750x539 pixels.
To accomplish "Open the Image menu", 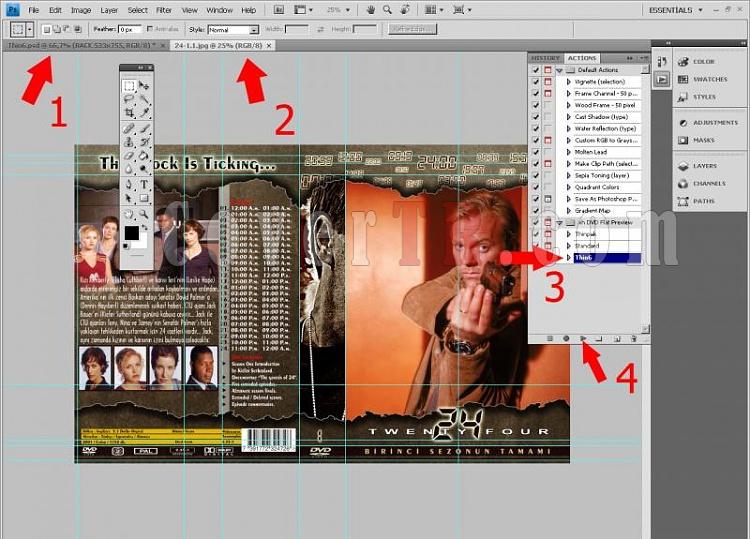I will pyautogui.click(x=81, y=10).
